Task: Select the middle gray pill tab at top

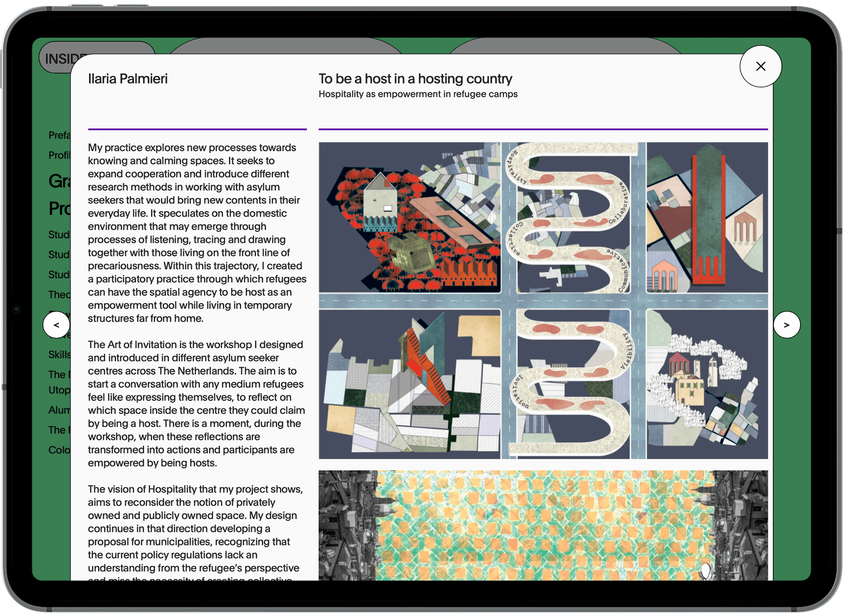Action: (x=285, y=46)
